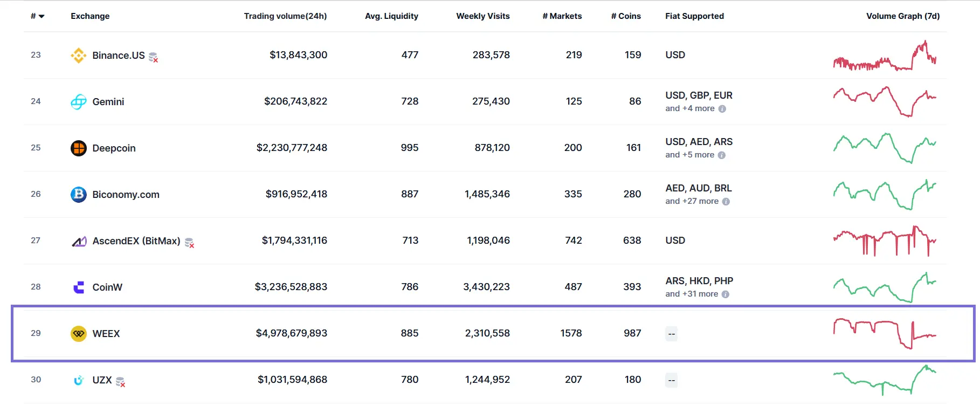Expand Gemini's 'and +4 more' fiat list

click(690, 108)
